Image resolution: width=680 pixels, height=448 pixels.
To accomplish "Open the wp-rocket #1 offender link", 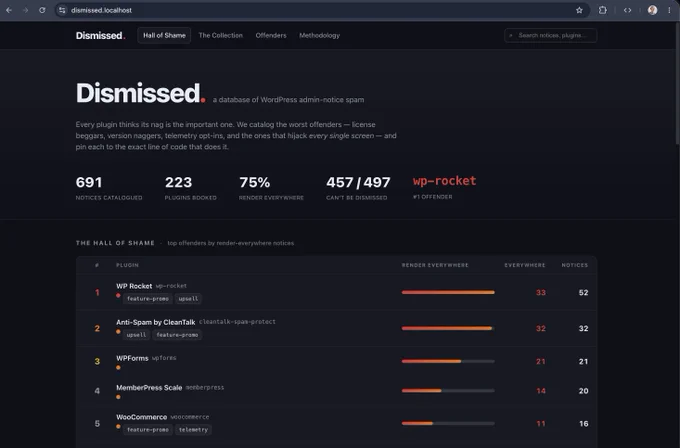I will click(x=444, y=181).
